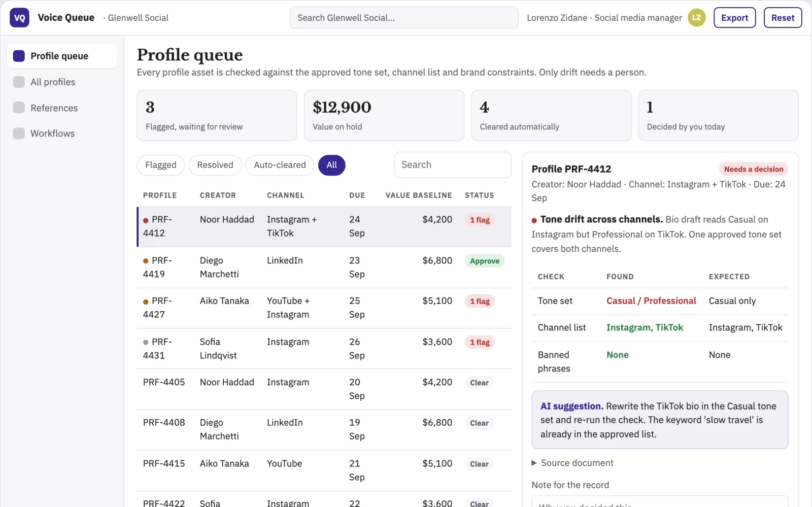Click the Export button

pos(734,18)
